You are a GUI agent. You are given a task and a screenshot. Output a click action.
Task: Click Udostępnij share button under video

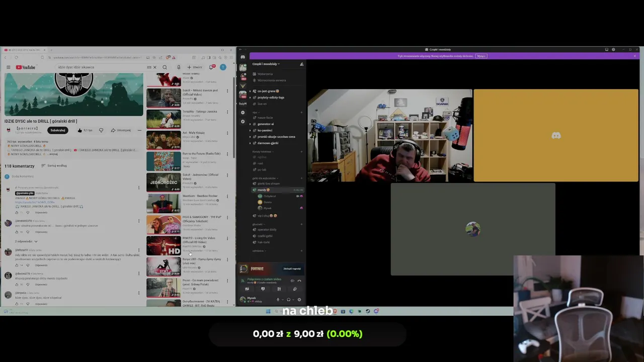coord(121,130)
